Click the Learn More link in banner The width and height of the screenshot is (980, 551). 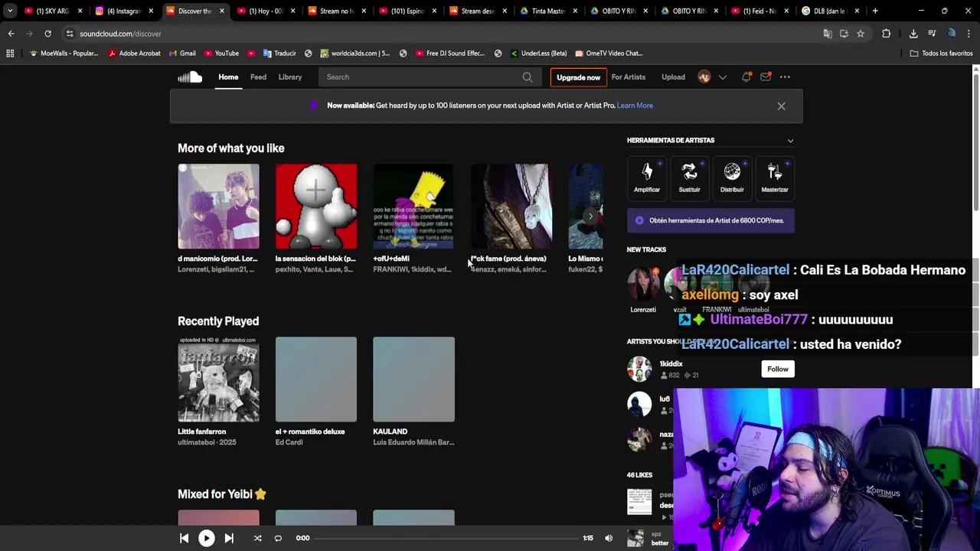(635, 106)
